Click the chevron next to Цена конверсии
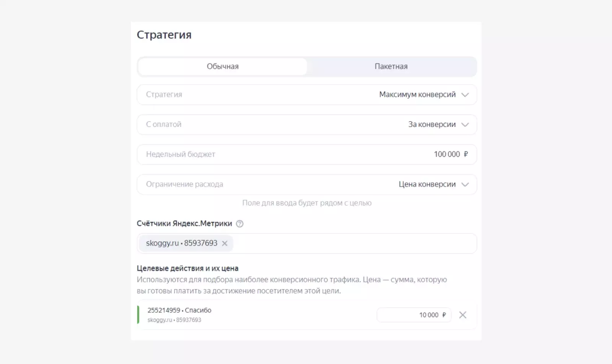The height and width of the screenshot is (364, 612). point(466,184)
